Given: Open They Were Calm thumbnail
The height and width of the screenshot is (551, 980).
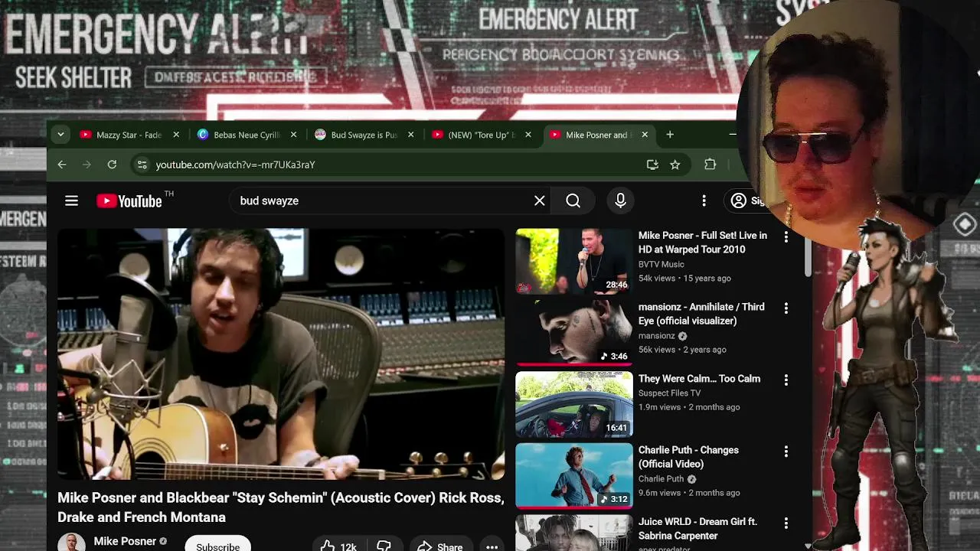Looking at the screenshot, I should [x=574, y=404].
